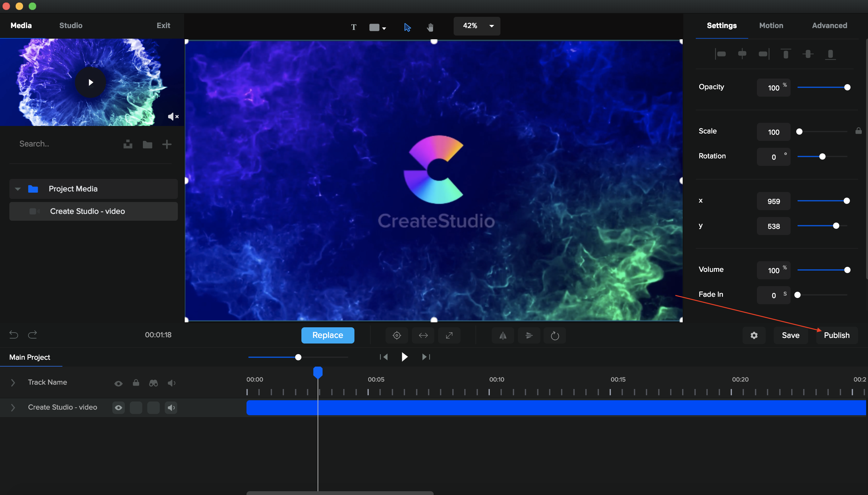Select Create Studio - video media item
The width and height of the screenshot is (868, 495).
coord(94,211)
